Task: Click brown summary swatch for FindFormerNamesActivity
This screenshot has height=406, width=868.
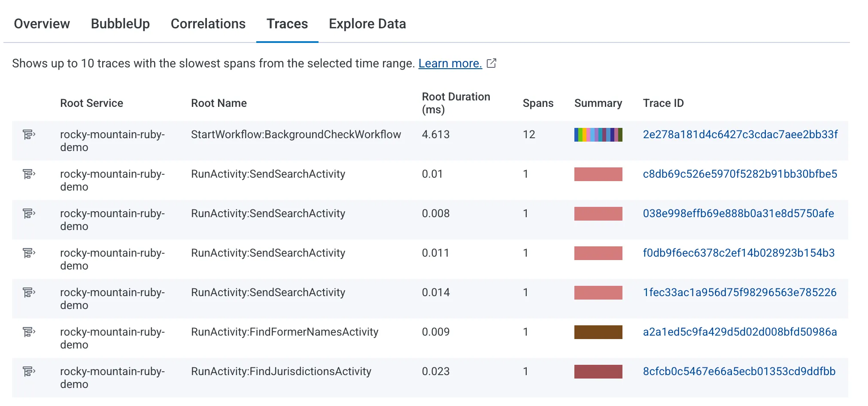Action: pyautogui.click(x=598, y=332)
